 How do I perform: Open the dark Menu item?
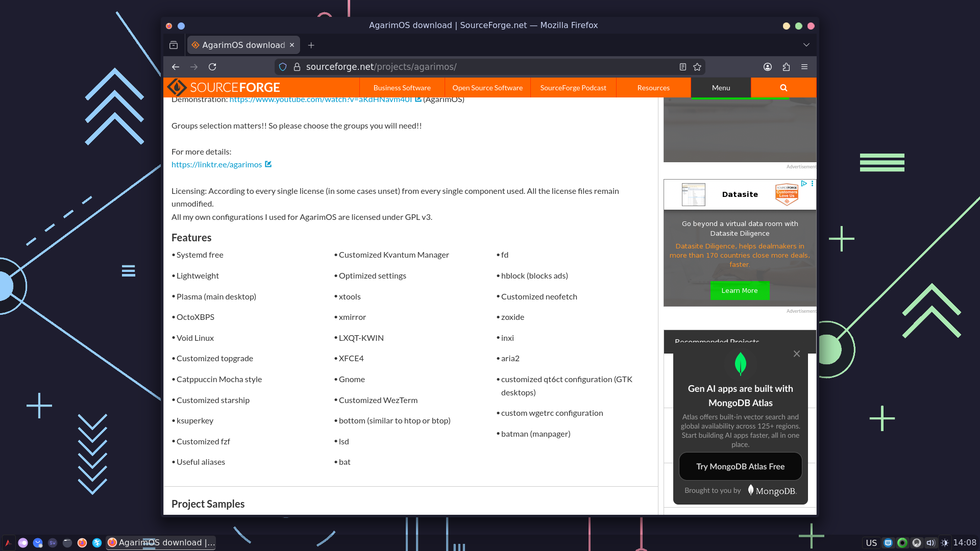point(721,88)
